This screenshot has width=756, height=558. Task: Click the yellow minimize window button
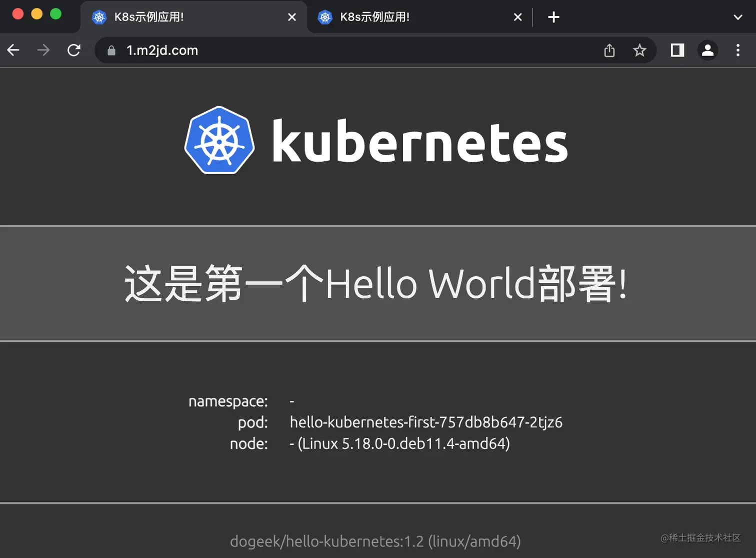37,14
